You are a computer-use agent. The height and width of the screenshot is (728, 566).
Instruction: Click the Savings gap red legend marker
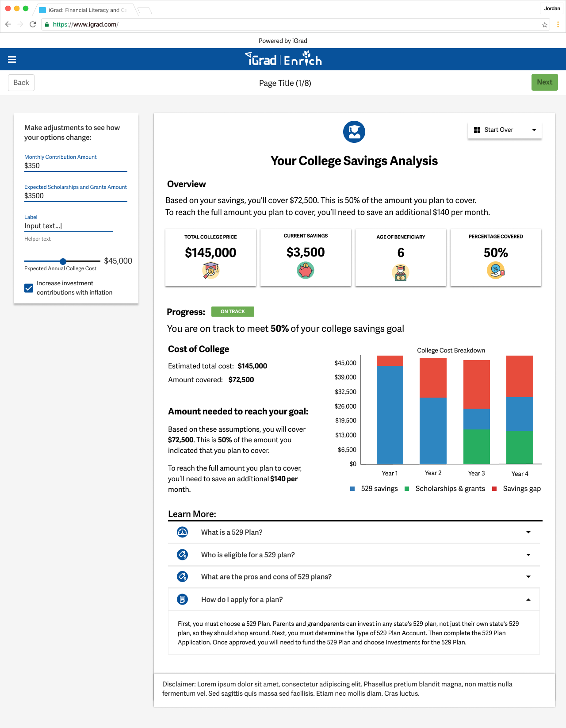494,489
